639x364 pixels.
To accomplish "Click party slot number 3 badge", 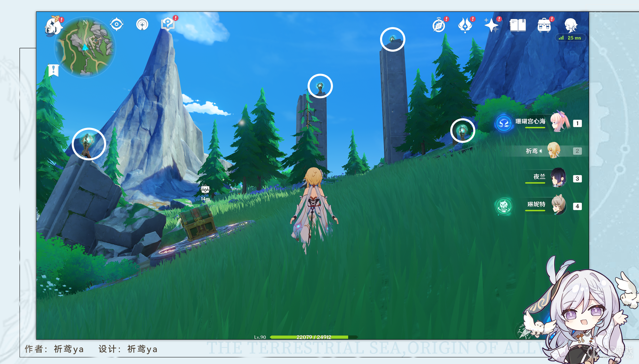I will [577, 179].
